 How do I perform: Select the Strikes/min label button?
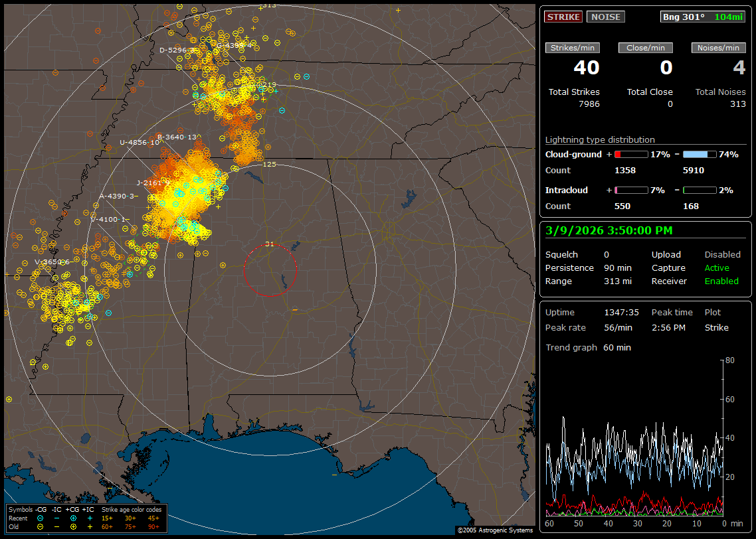[572, 48]
